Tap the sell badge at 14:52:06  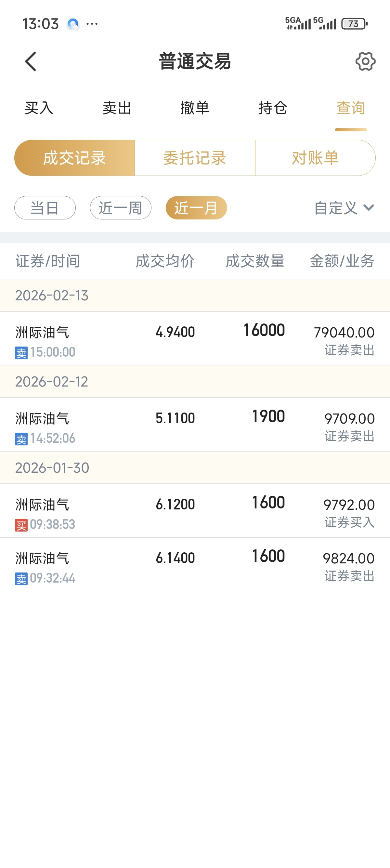point(21,439)
